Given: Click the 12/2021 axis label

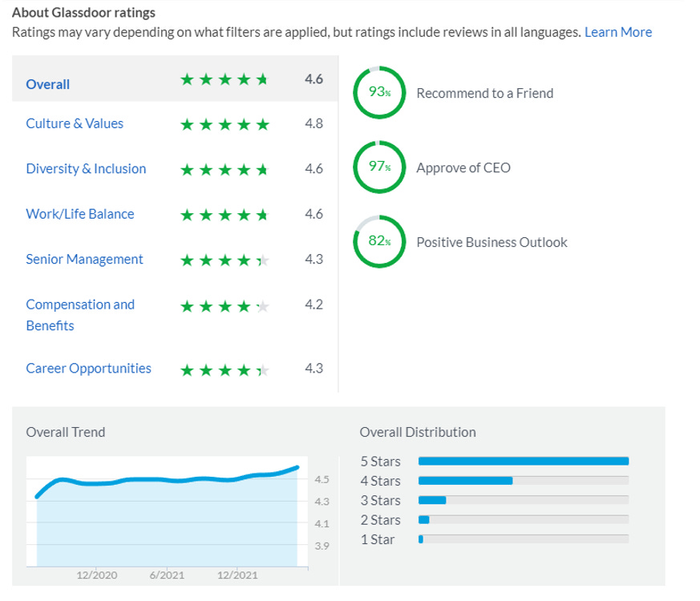Looking at the screenshot, I should point(237,575).
